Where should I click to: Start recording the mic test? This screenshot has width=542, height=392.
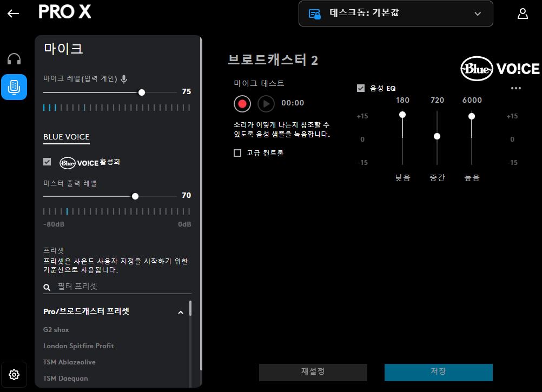tap(242, 104)
